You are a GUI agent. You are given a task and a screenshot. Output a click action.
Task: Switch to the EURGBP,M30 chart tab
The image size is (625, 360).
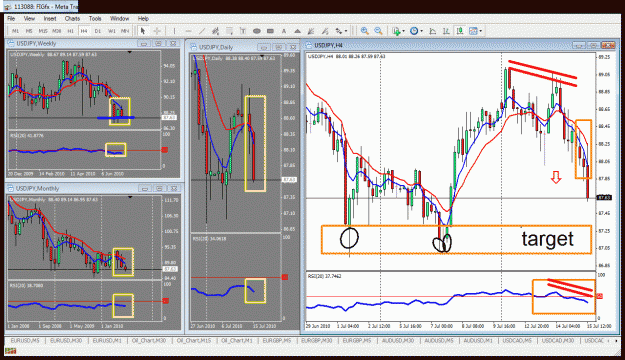tap(317, 340)
